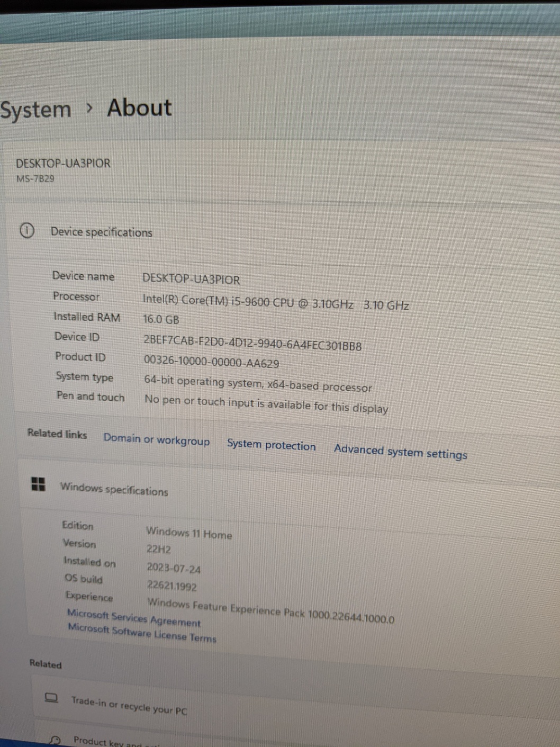Select the OS build 22621.1992 value
560x747 pixels.
pos(172,586)
